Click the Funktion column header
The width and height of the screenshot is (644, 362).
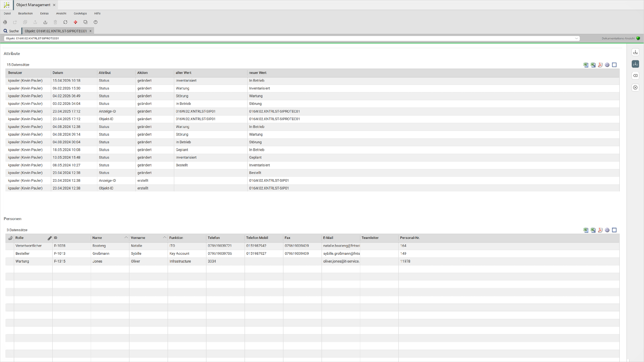(x=187, y=238)
